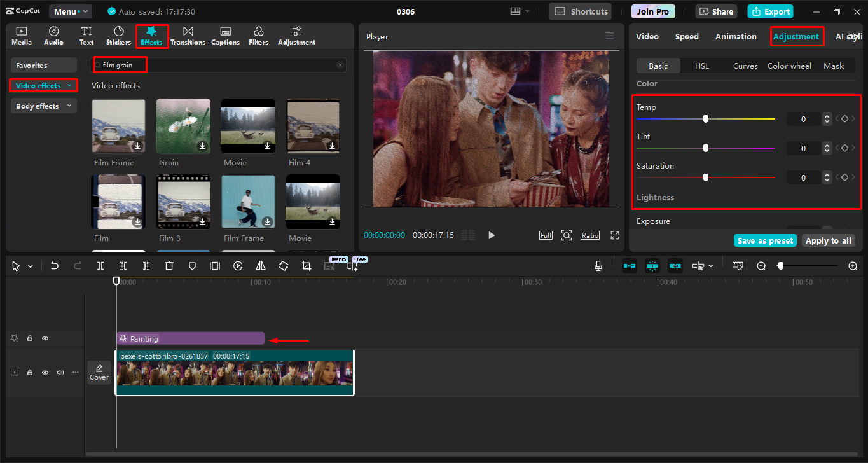Toggle main track magnet
This screenshot has width=868, height=463.
tap(630, 266)
